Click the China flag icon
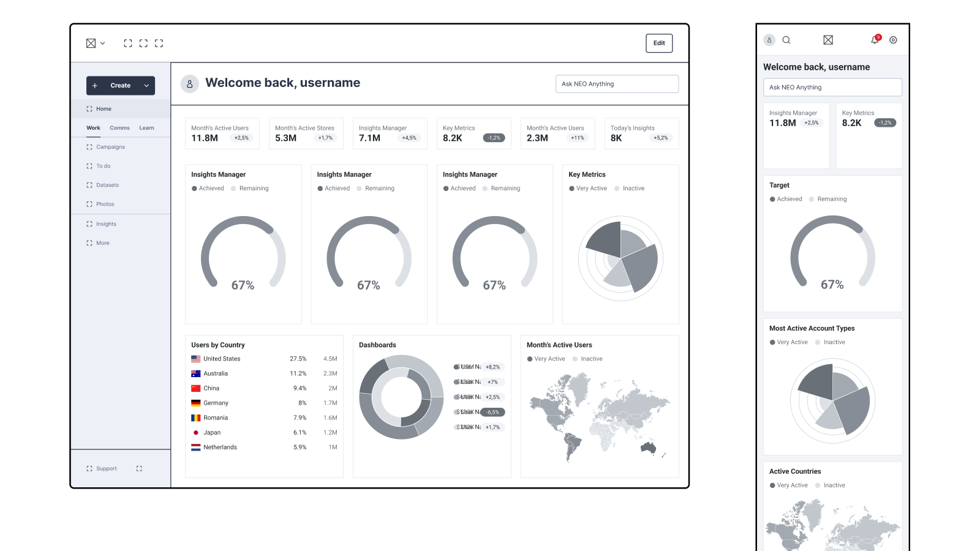 tap(196, 388)
